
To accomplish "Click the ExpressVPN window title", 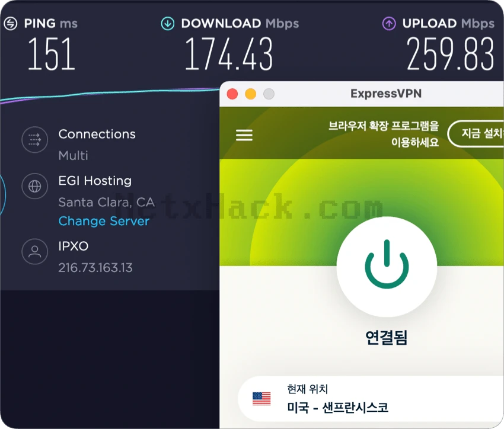I will (x=386, y=94).
